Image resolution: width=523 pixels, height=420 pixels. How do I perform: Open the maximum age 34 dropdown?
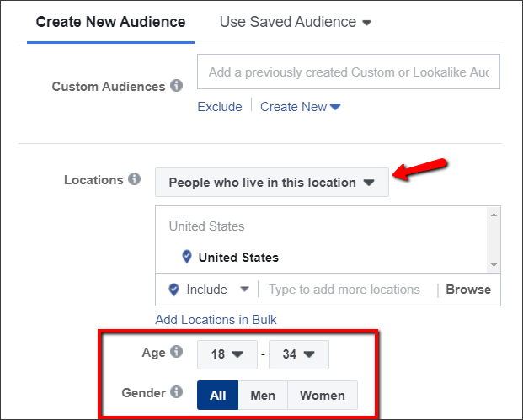pos(299,354)
